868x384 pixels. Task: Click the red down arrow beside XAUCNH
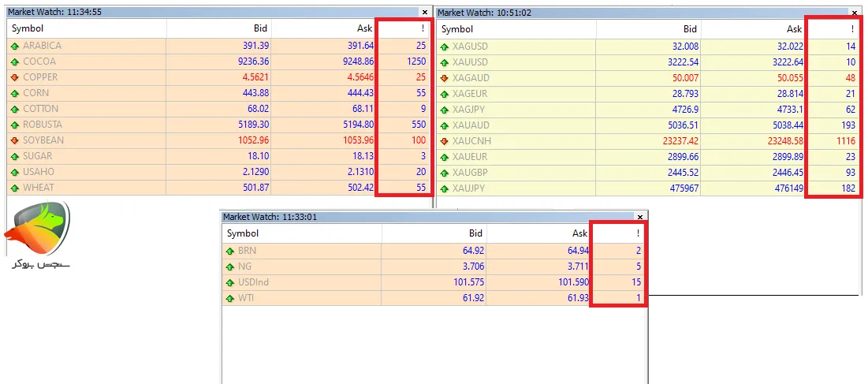click(x=444, y=141)
